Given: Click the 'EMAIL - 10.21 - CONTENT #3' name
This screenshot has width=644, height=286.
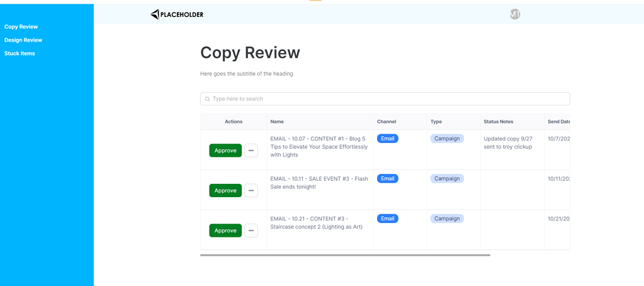Looking at the screenshot, I should coord(316,223).
